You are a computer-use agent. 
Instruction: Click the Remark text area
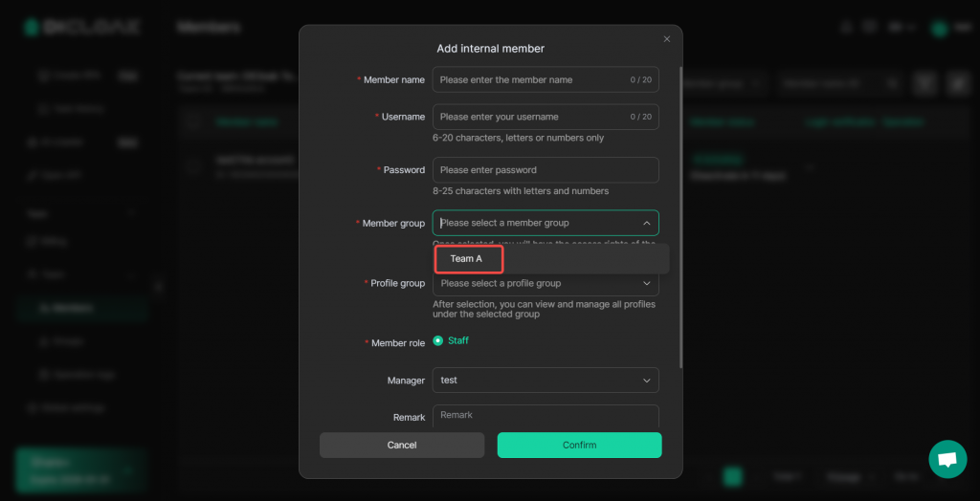coord(546,416)
